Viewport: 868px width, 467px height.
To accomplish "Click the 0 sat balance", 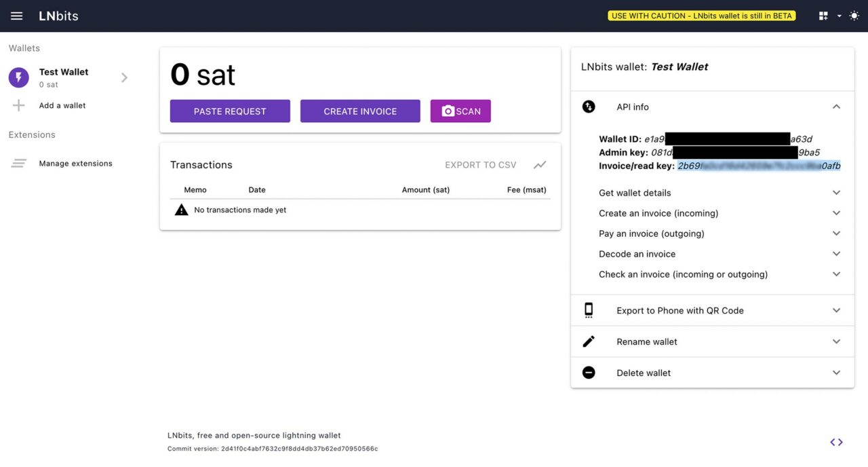I will (203, 74).
